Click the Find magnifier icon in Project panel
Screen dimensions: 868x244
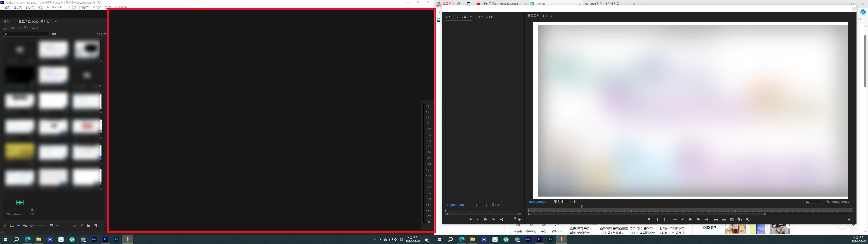point(82,226)
